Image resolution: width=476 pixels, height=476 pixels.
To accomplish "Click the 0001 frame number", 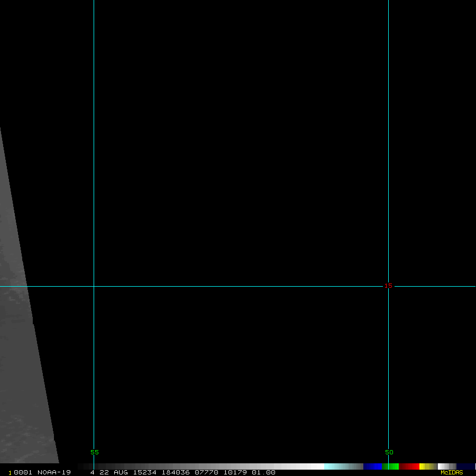I will click(22, 472).
